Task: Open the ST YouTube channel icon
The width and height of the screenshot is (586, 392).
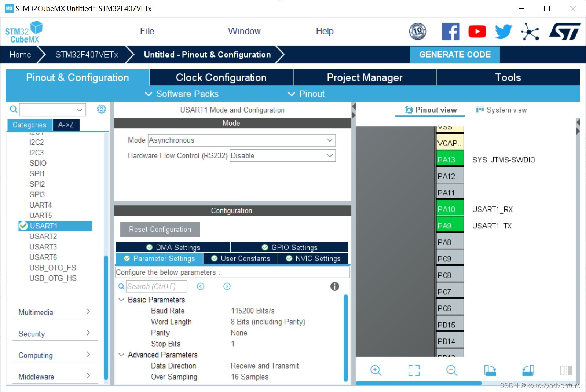Action: point(477,32)
